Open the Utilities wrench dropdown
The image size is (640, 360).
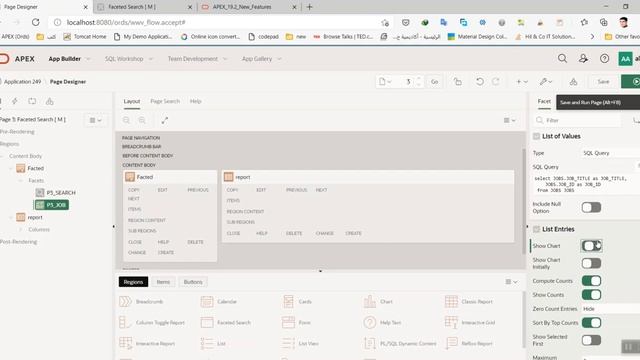tap(546, 82)
